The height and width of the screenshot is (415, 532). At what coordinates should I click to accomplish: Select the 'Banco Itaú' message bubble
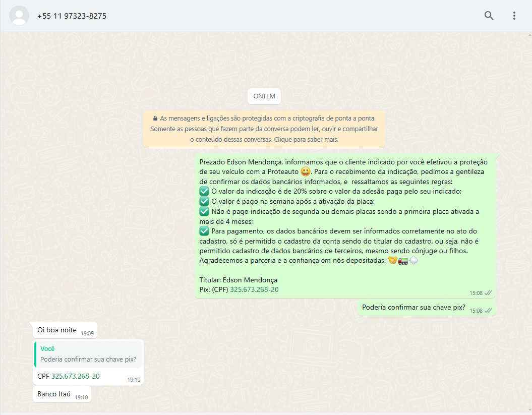pyautogui.click(x=54, y=394)
